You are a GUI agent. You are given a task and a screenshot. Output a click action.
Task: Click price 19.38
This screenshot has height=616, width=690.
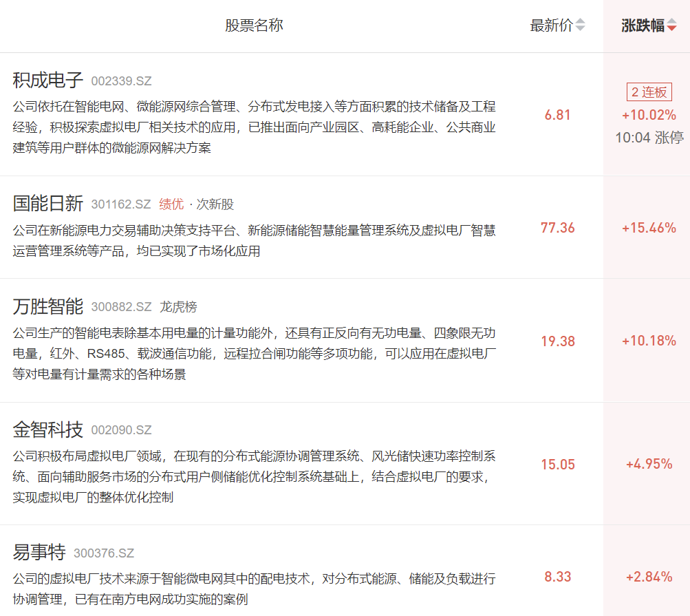pyautogui.click(x=557, y=341)
